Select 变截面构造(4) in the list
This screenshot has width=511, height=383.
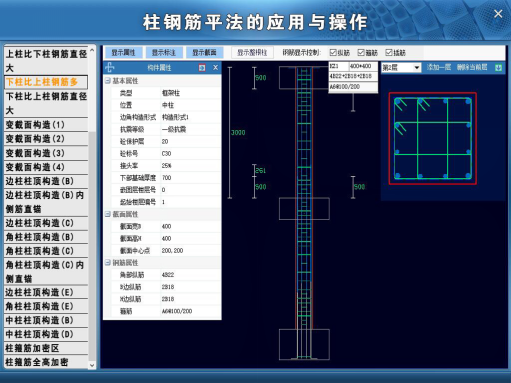(x=46, y=167)
